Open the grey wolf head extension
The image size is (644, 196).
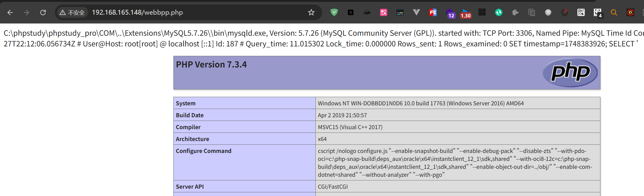pyautogui.click(x=515, y=13)
